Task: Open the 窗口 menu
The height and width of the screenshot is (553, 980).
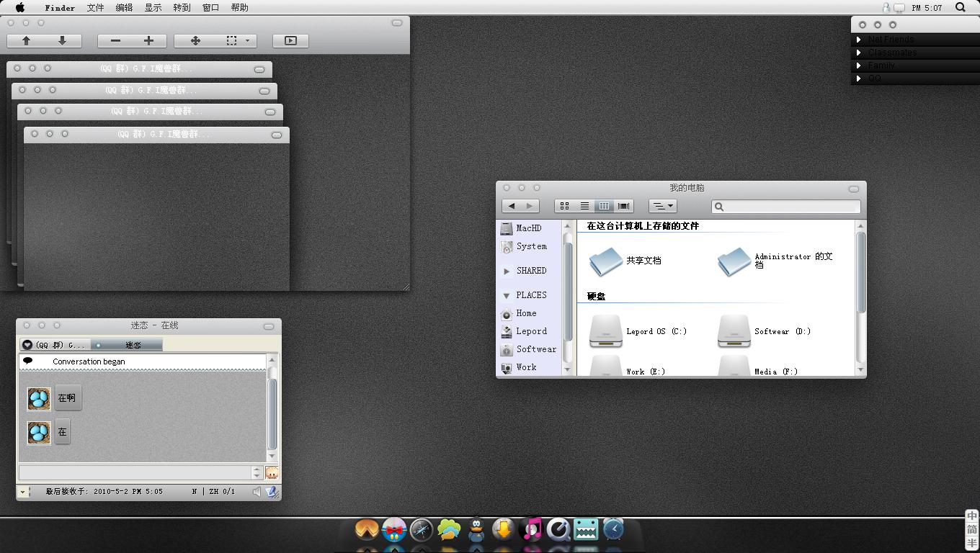Action: pyautogui.click(x=210, y=8)
